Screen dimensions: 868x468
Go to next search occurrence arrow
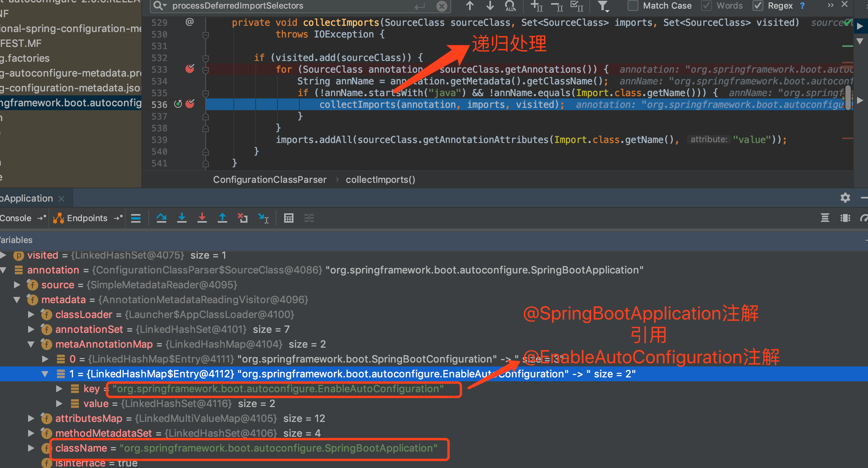click(x=490, y=5)
